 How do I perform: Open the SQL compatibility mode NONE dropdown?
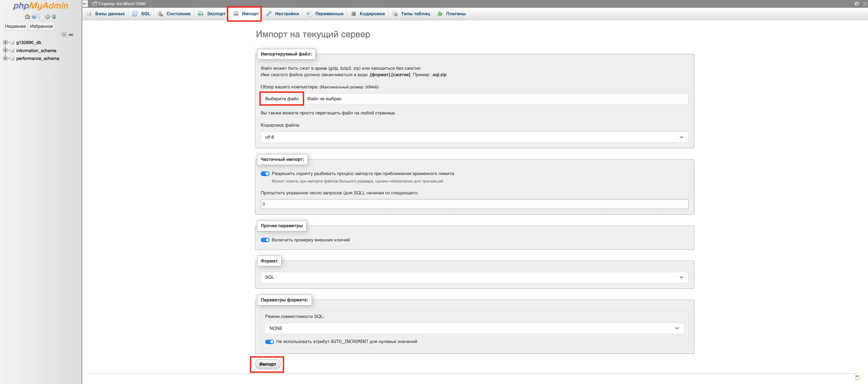[x=474, y=328]
